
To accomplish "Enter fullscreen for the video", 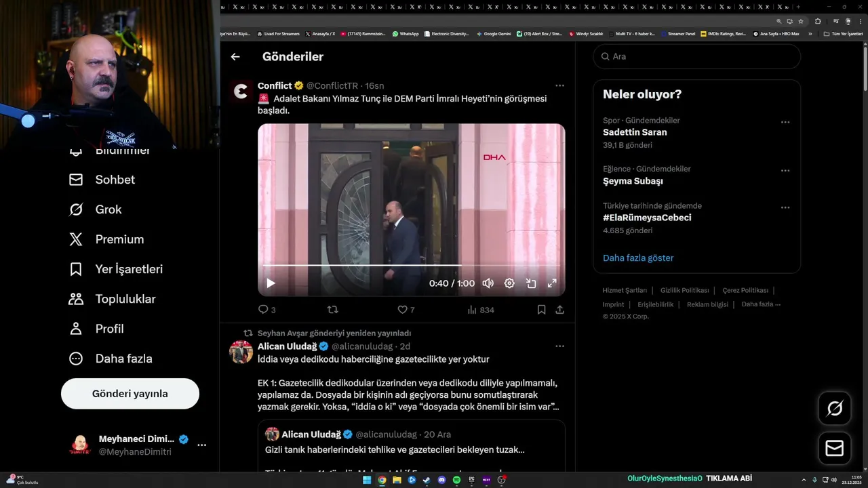I will (552, 283).
